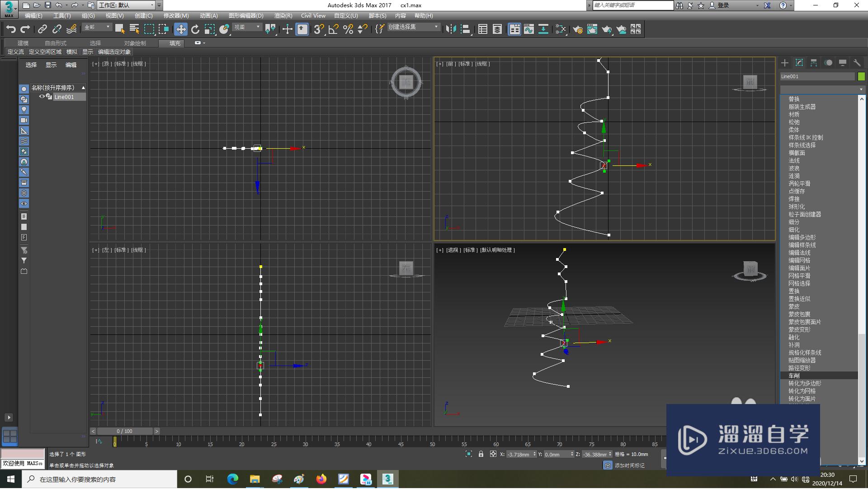868x489 pixels.
Task: Open the selection filter dropdown 全部
Action: (97, 27)
